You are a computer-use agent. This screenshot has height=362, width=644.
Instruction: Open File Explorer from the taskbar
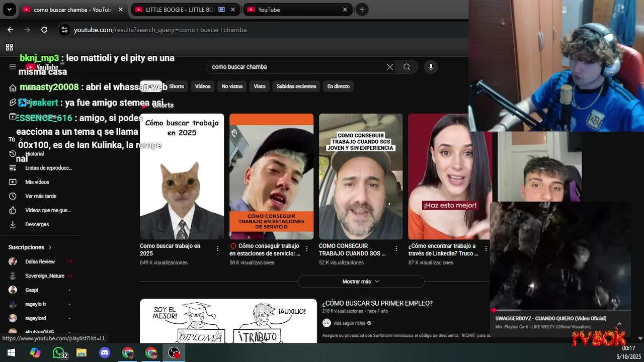82,353
